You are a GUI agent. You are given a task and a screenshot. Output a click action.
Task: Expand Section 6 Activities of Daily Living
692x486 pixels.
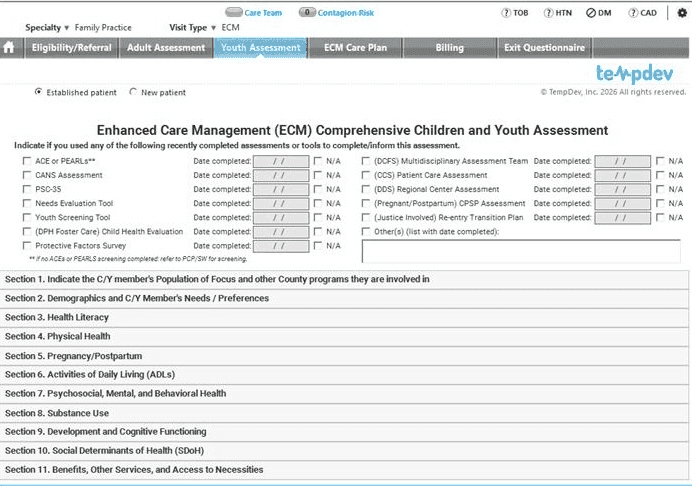click(344, 375)
